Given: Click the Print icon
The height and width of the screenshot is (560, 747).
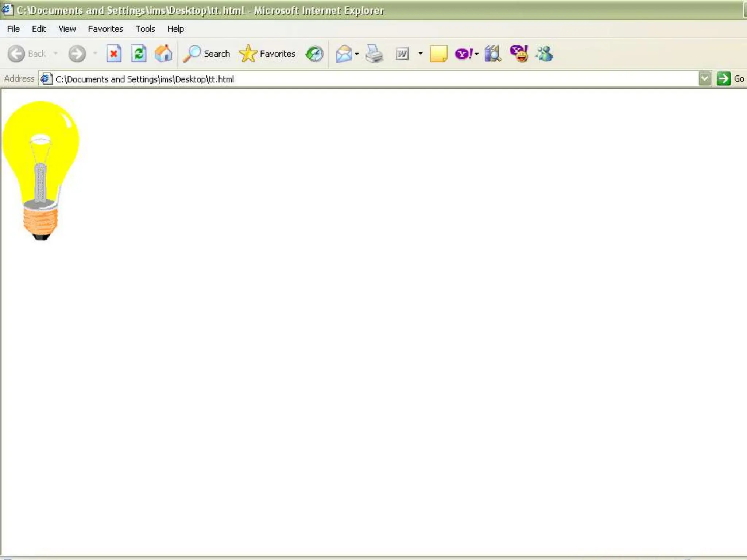Looking at the screenshot, I should (x=374, y=54).
